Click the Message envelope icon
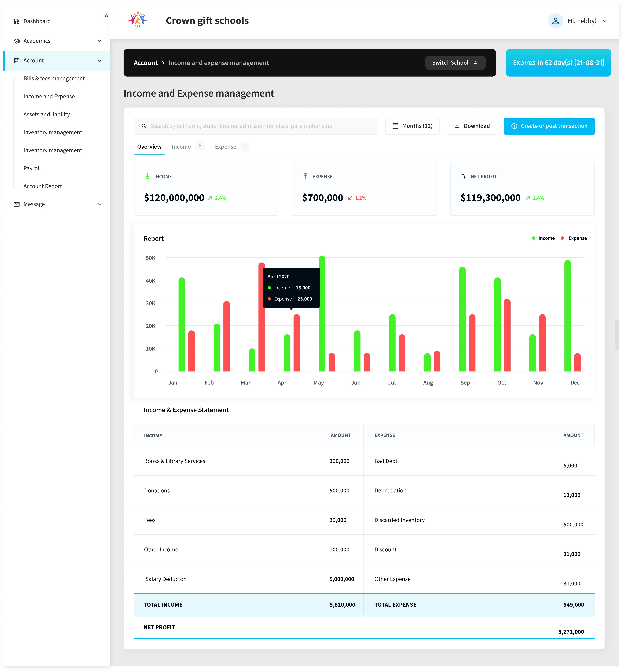Viewport: 625px width, 672px height. coord(17,204)
